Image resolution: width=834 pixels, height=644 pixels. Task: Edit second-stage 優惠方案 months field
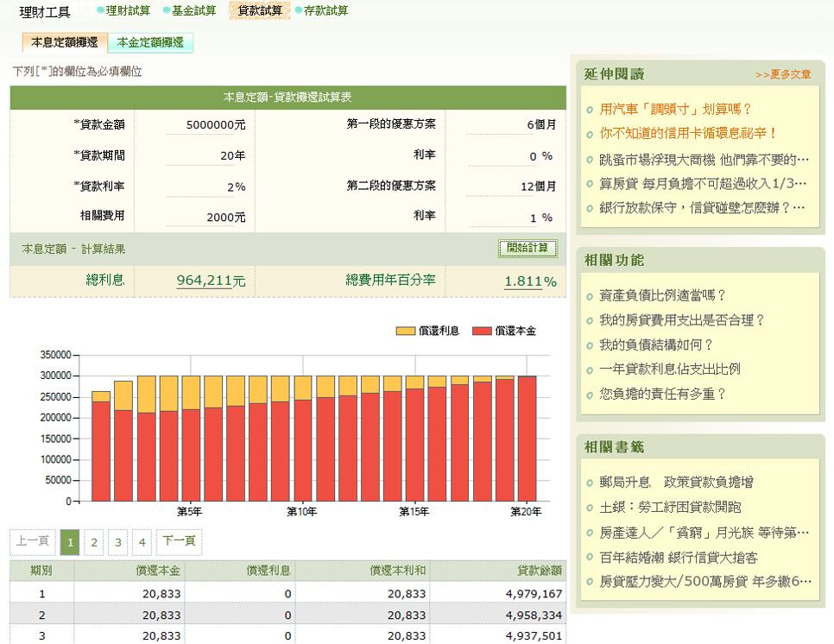511,187
